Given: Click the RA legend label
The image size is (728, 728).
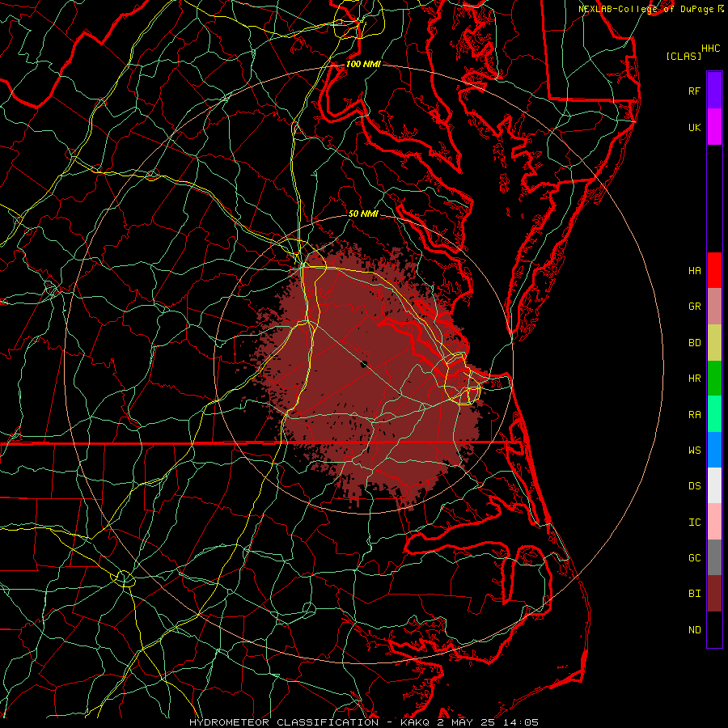Looking at the screenshot, I should click(x=694, y=415).
